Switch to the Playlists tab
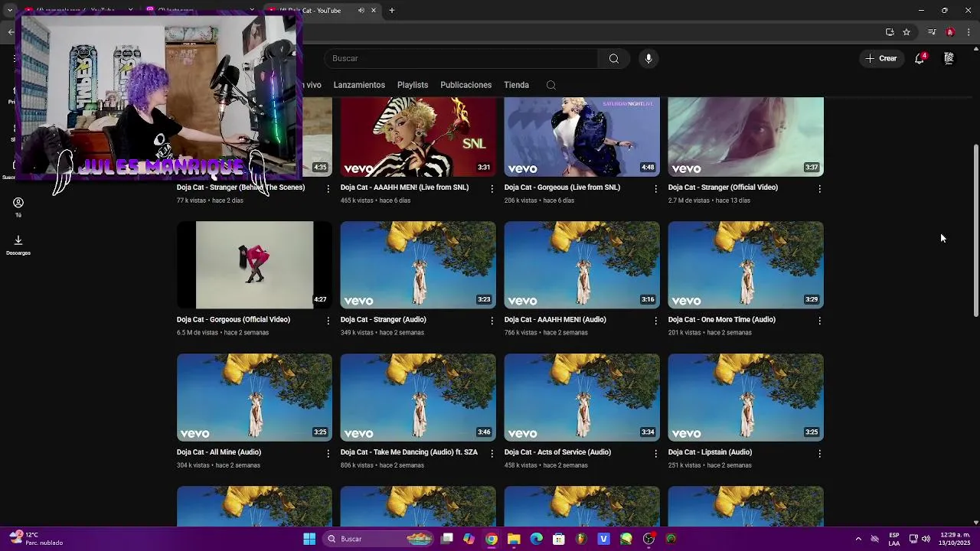980x551 pixels. (413, 85)
